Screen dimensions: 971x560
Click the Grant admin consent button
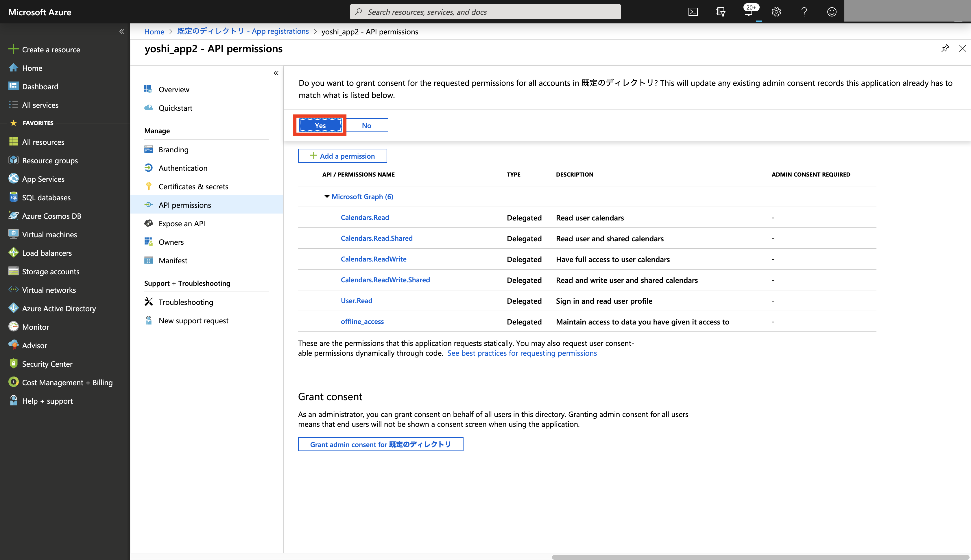pyautogui.click(x=381, y=444)
